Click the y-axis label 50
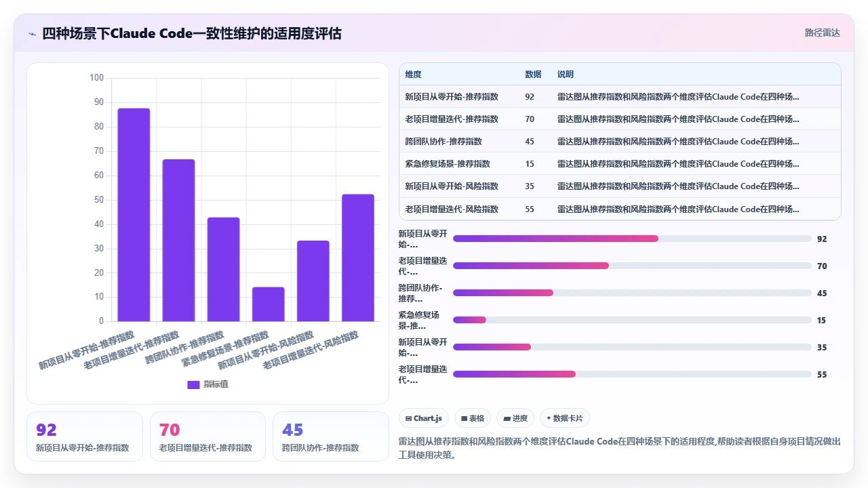Screen dimensions: 868x488 [x=99, y=200]
